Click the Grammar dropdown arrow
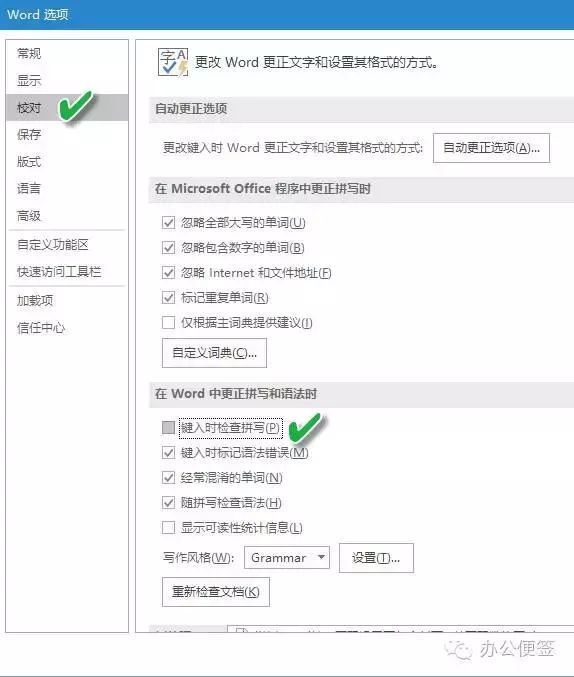This screenshot has width=574, height=677. 321,557
